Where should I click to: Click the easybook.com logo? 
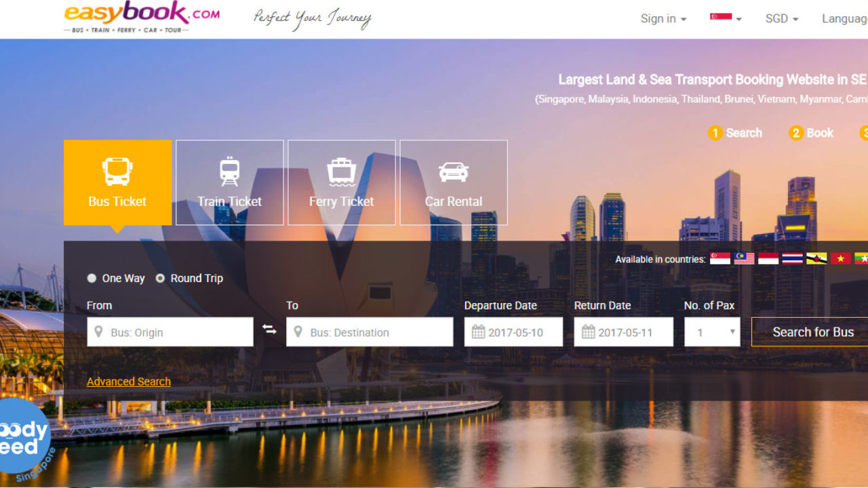pos(142,18)
